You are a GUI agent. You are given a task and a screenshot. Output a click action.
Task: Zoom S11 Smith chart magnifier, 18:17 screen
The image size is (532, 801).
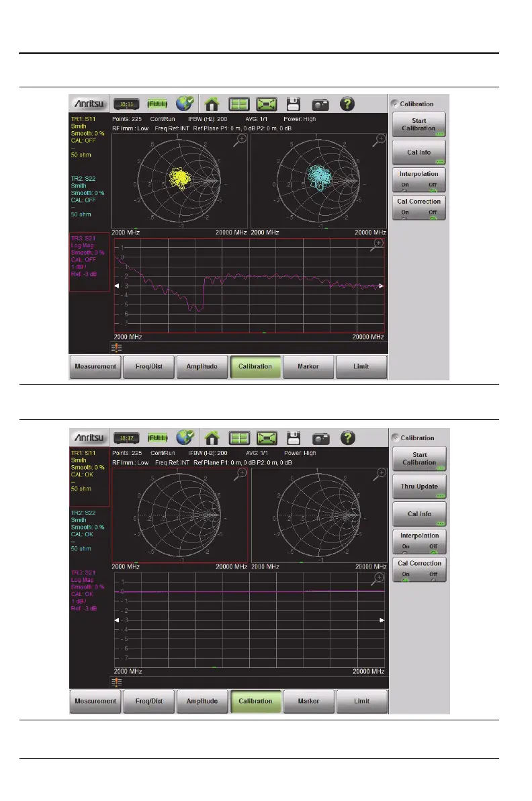click(x=240, y=474)
